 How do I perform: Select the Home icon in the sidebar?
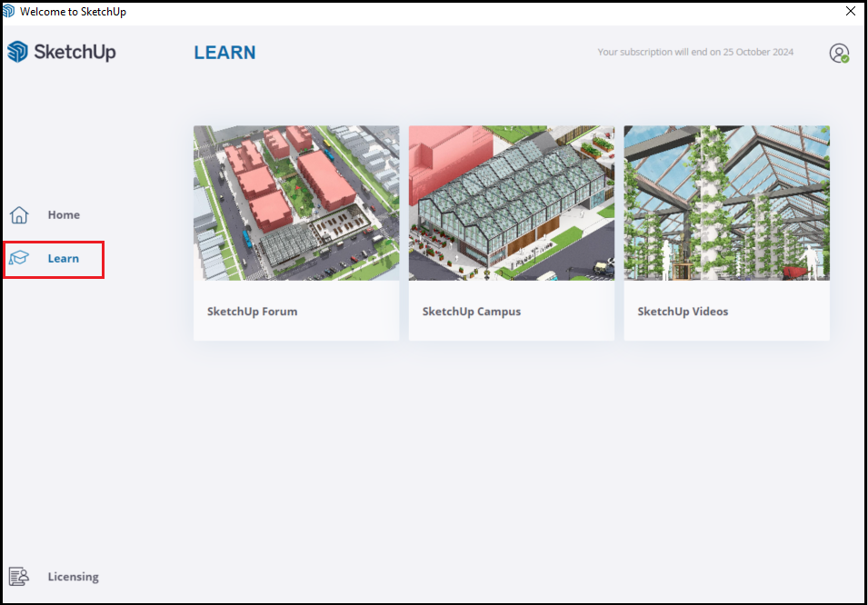tap(18, 214)
